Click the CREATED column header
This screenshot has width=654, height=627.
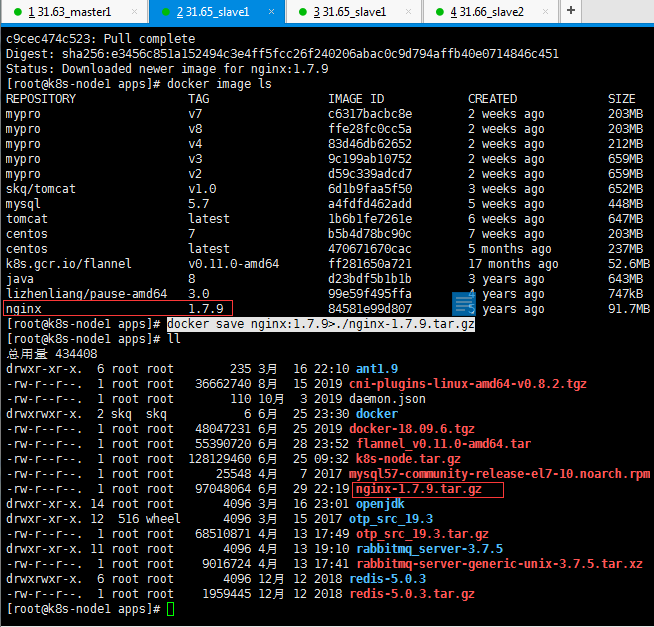492,98
